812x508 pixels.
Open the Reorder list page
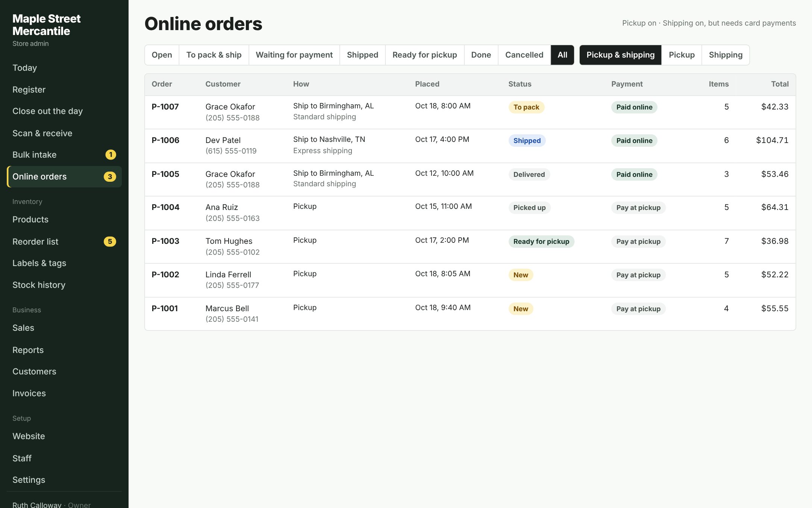64,242
